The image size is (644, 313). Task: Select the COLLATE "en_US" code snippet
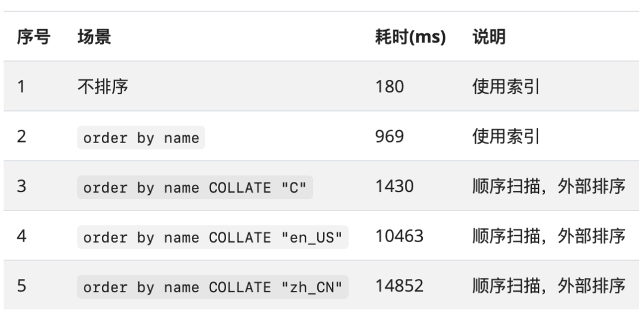tap(213, 237)
